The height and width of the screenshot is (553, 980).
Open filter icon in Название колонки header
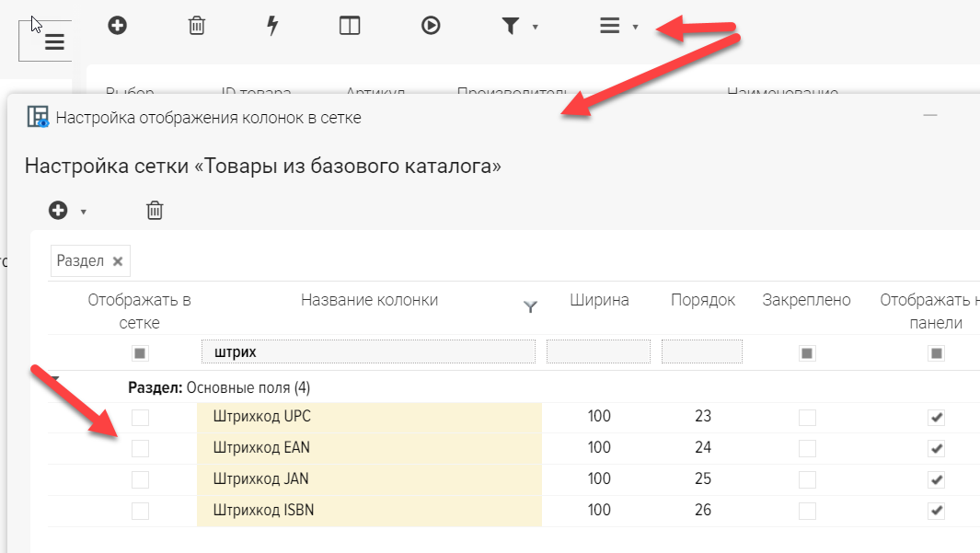[530, 306]
